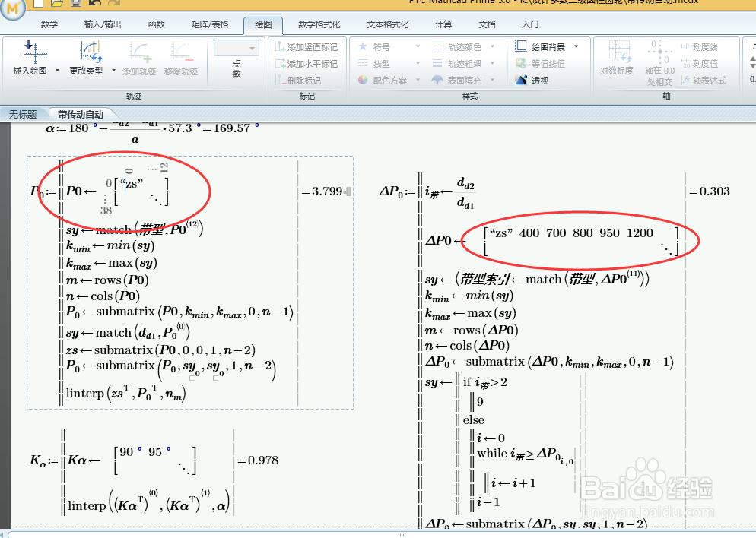Click the result value =3.799
756x538 pixels.
[x=322, y=191]
